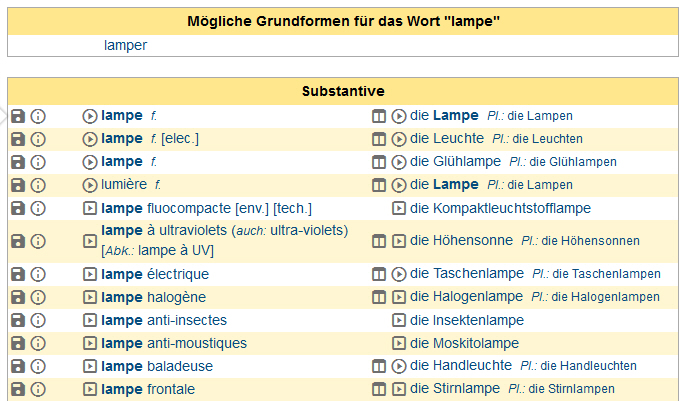Follow the die Kompaktleuchtstofflampe link
Screen dimensions: 679x401
[x=500, y=208]
